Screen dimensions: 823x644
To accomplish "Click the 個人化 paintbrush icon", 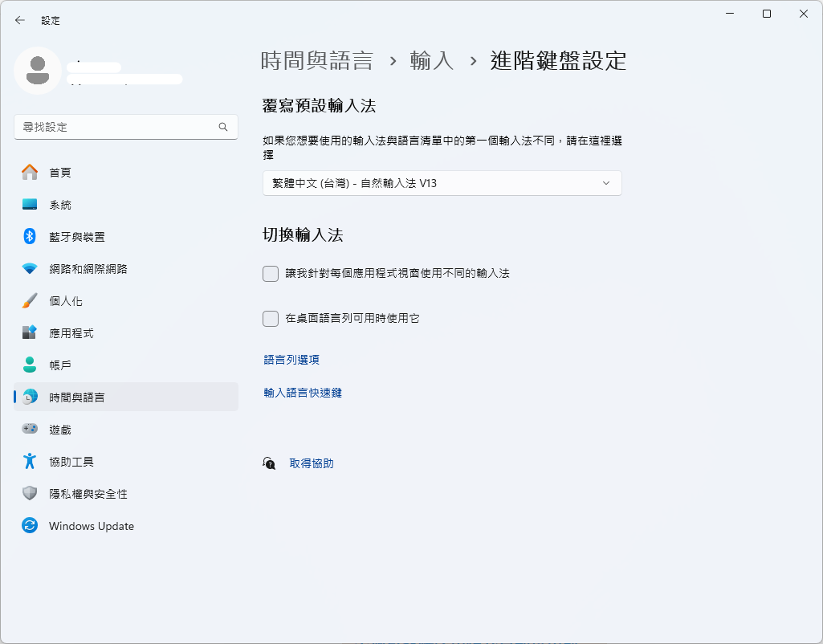I will pos(30,301).
